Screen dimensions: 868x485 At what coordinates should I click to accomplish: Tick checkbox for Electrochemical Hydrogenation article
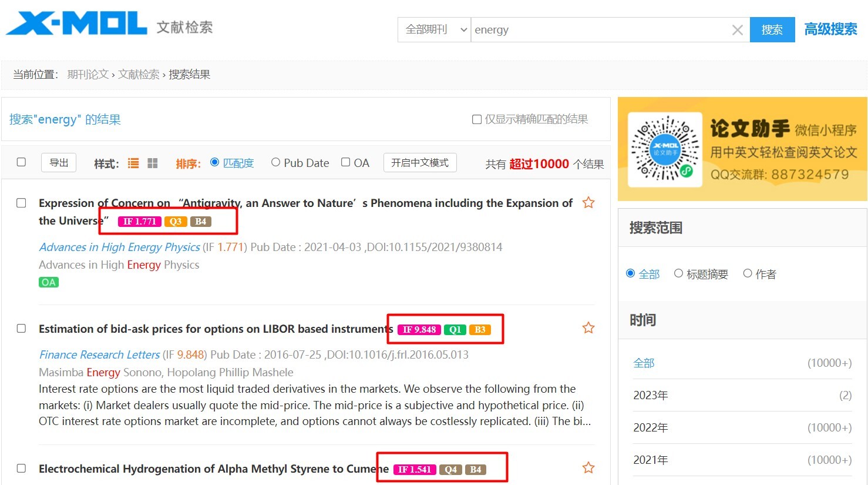pos(21,468)
